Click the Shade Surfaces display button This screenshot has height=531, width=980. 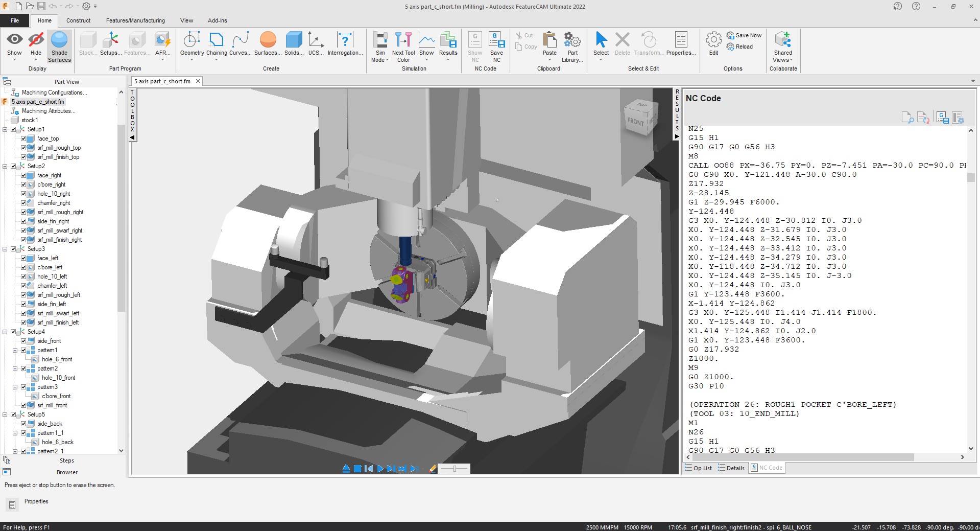point(59,47)
